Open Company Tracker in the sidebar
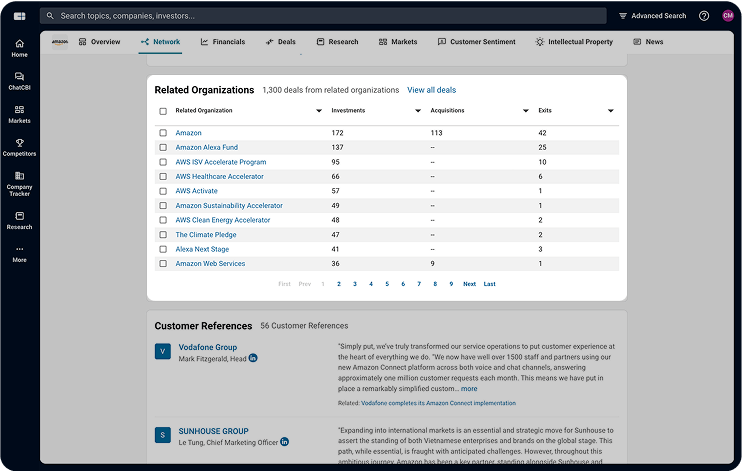The width and height of the screenshot is (742, 471). click(19, 183)
